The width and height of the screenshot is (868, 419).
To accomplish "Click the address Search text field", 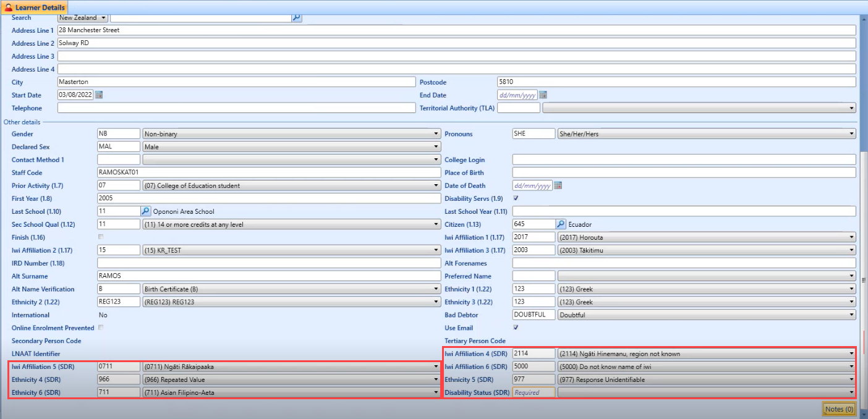I will coord(200,18).
